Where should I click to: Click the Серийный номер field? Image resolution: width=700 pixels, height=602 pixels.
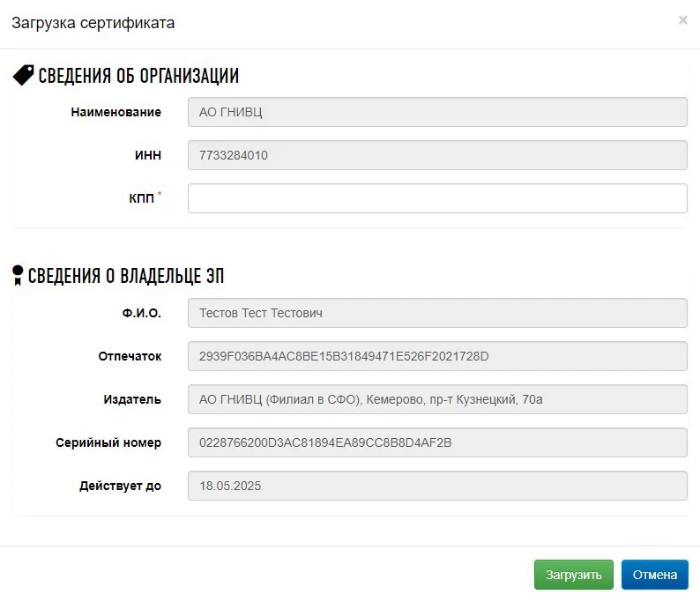(x=437, y=442)
